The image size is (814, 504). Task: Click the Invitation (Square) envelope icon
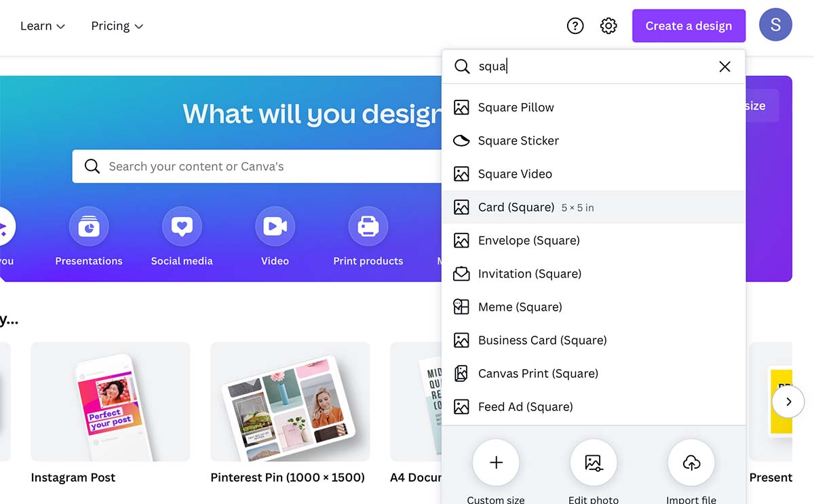point(461,273)
